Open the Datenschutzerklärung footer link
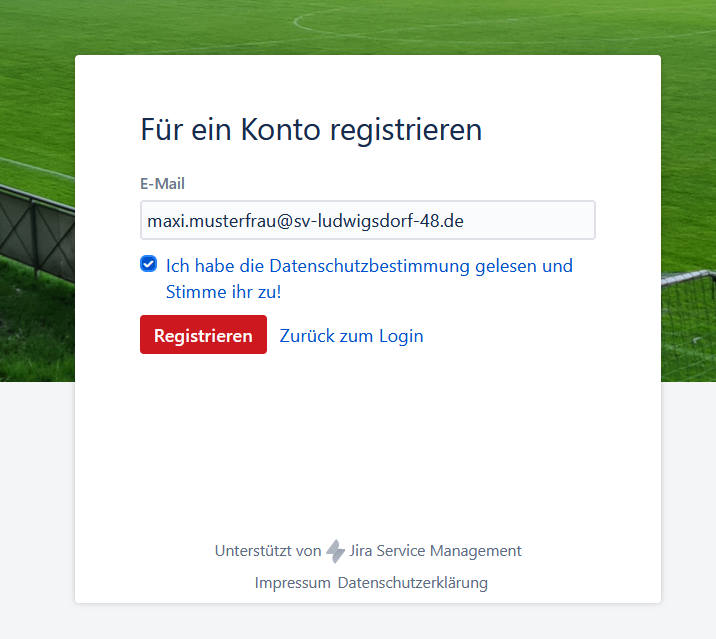Screen dimensions: 716x639 pos(412,583)
